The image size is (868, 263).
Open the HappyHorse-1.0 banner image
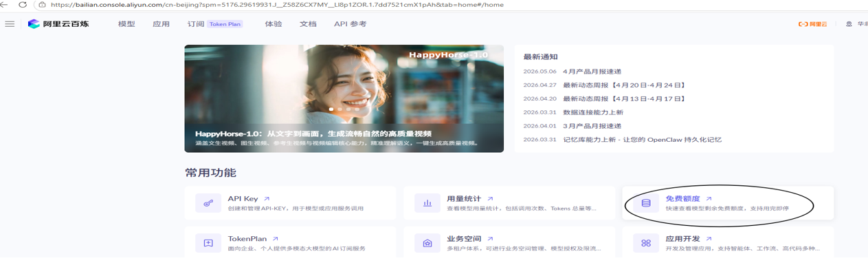(x=344, y=98)
